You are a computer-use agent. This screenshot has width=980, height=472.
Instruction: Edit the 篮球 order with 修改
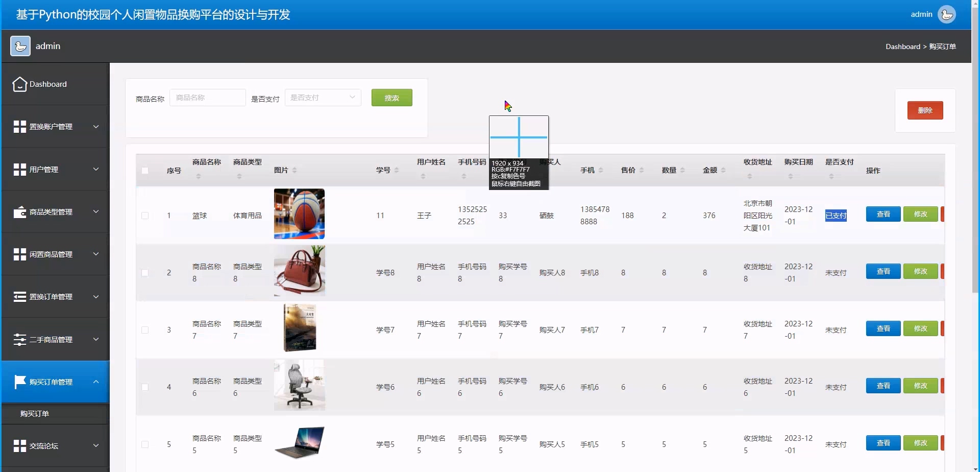coord(920,214)
